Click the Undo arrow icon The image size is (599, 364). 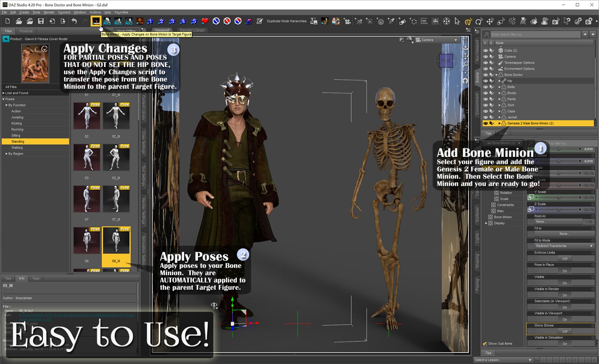(x=74, y=21)
